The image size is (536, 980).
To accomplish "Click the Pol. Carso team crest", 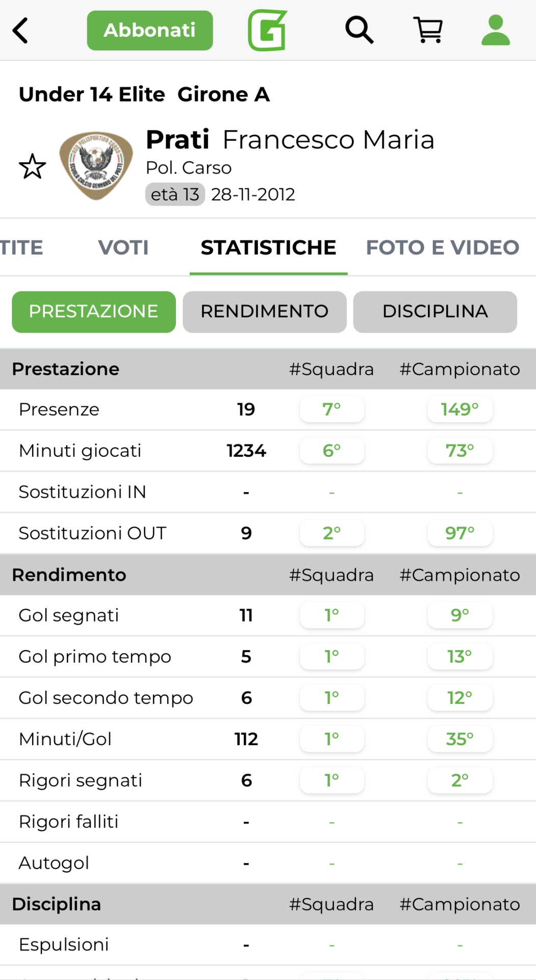I will (96, 165).
